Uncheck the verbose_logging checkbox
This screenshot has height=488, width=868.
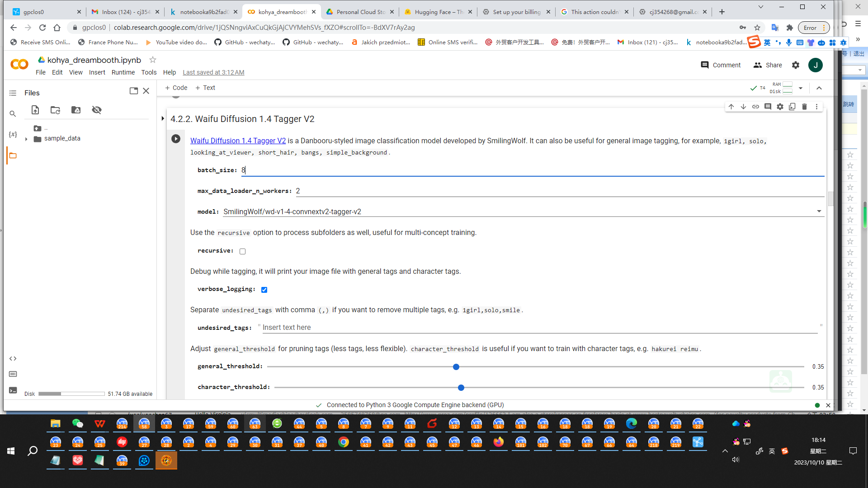pos(264,290)
